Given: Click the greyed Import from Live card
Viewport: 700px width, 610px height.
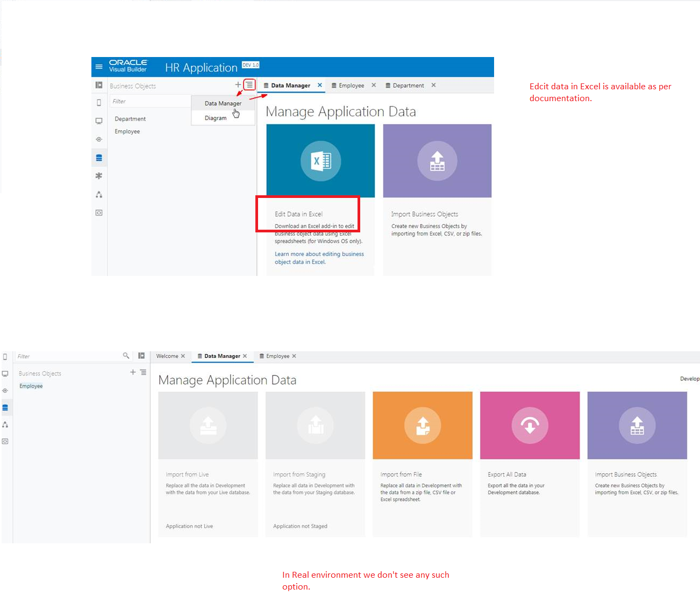Looking at the screenshot, I should coord(208,464).
